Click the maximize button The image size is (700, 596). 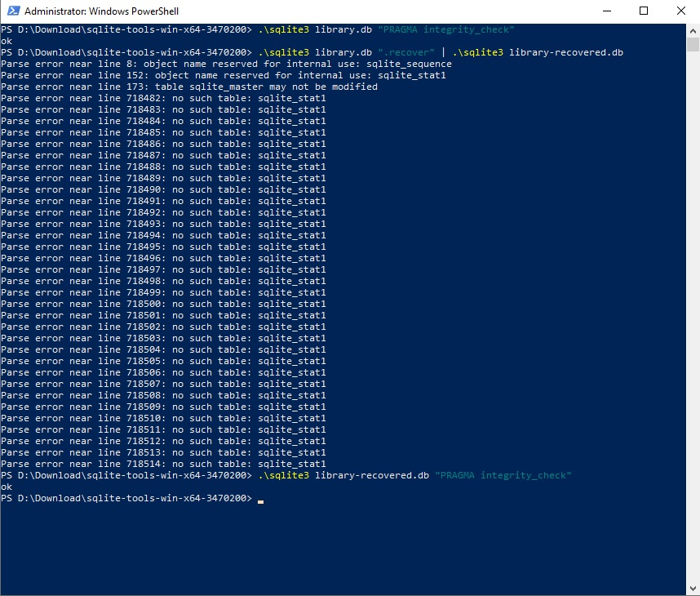coord(644,11)
